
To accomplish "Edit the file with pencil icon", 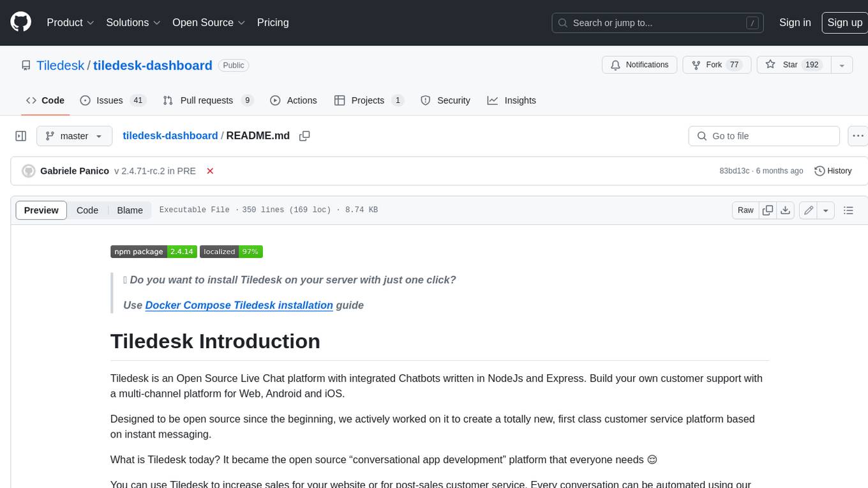I will click(x=809, y=210).
